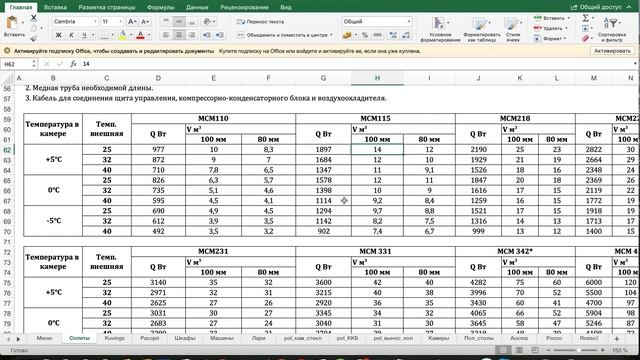
Task: Click the zoom slider handle
Action: 579,350
